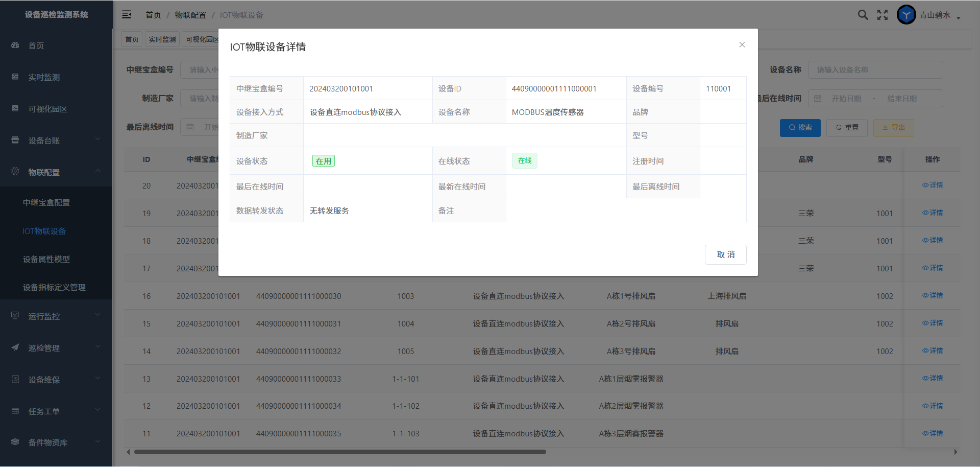
Task: Click the 实时监测 sidebar icon
Action: click(x=15, y=77)
